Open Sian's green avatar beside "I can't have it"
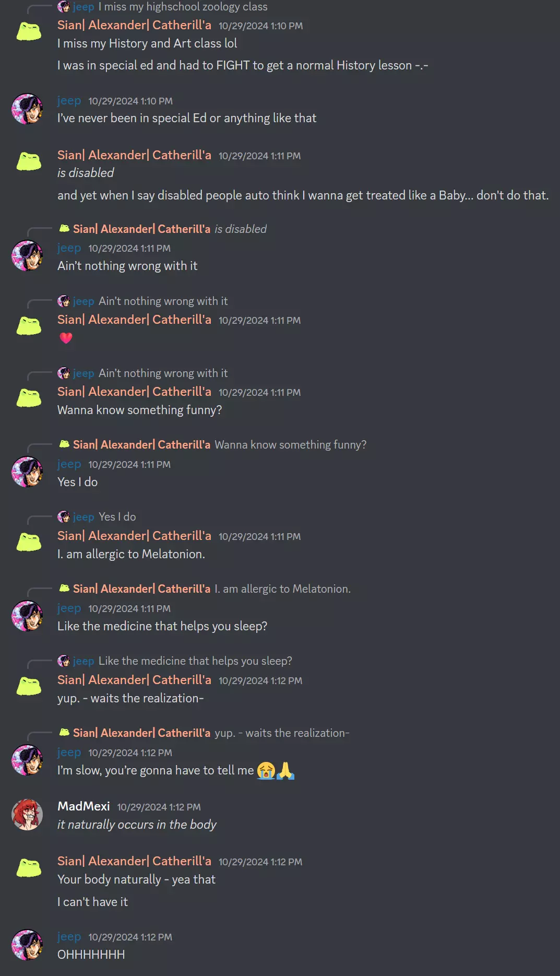This screenshot has height=976, width=560. tap(29, 869)
